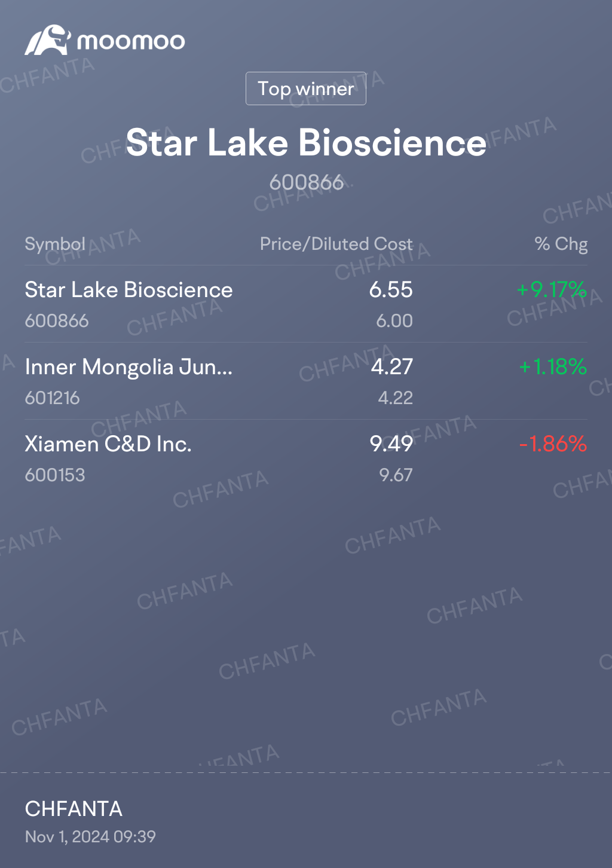Open the Star Lake Bioscience table row
This screenshot has width=612, height=868.
pyautogui.click(x=306, y=304)
